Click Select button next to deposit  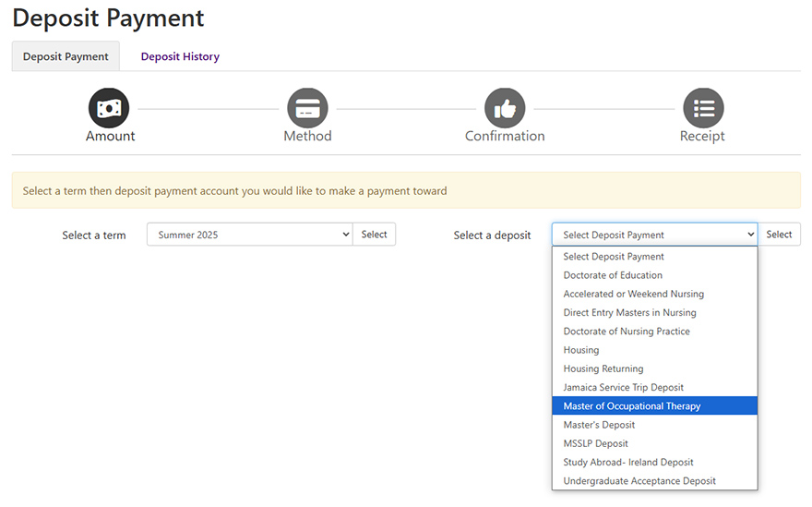point(779,235)
